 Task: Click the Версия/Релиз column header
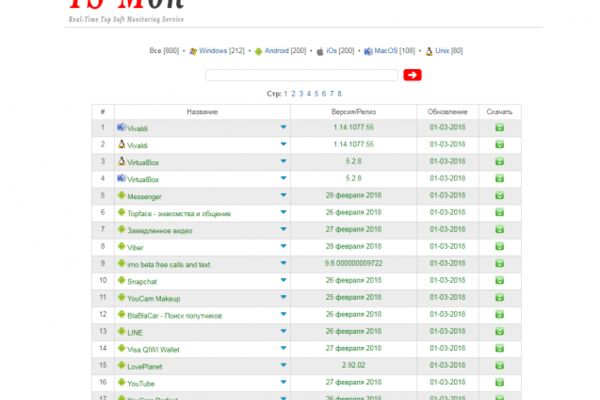pos(354,112)
